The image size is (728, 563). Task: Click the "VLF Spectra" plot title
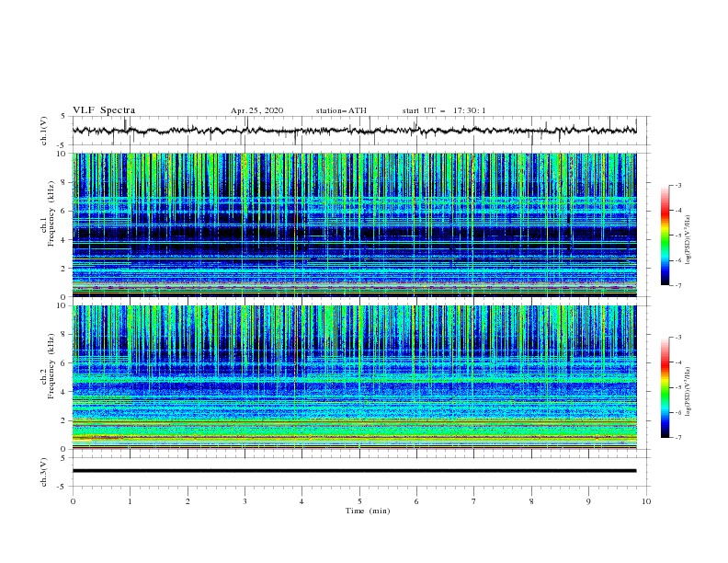104,110
